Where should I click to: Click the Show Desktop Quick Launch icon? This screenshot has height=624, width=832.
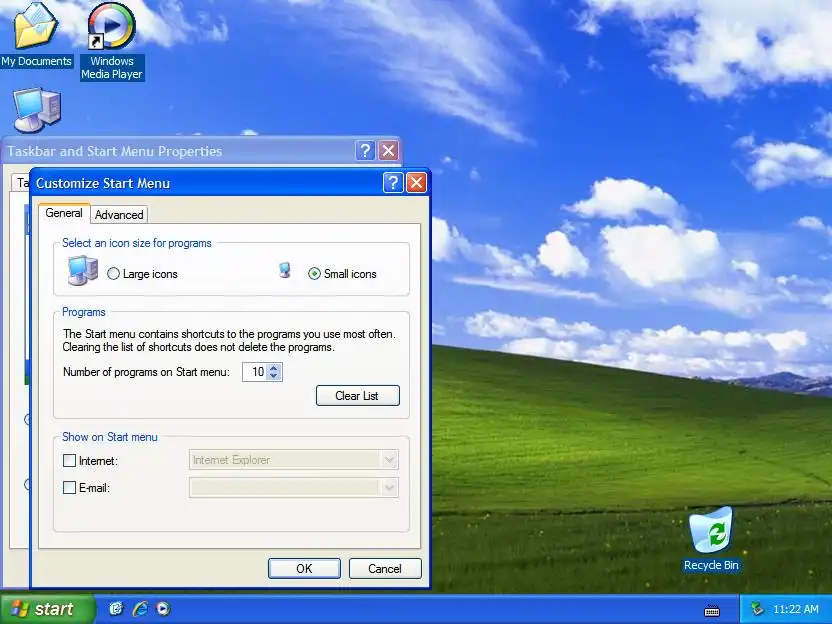[x=116, y=609]
